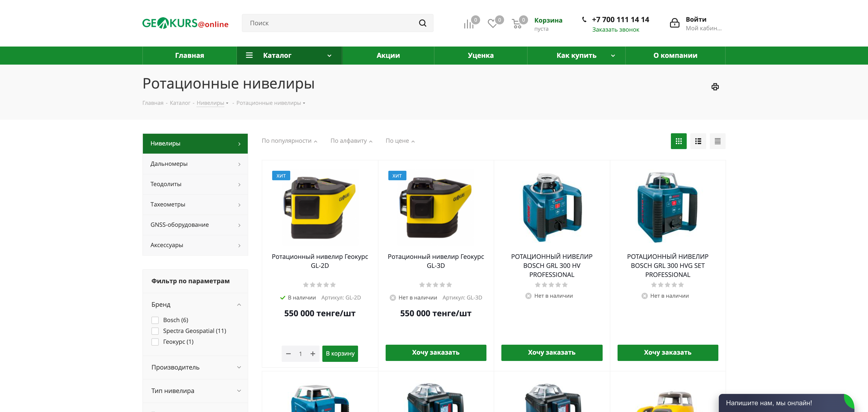This screenshot has width=868, height=412.
Task: Click the Catalog hamburger menu icon
Action: pos(249,55)
